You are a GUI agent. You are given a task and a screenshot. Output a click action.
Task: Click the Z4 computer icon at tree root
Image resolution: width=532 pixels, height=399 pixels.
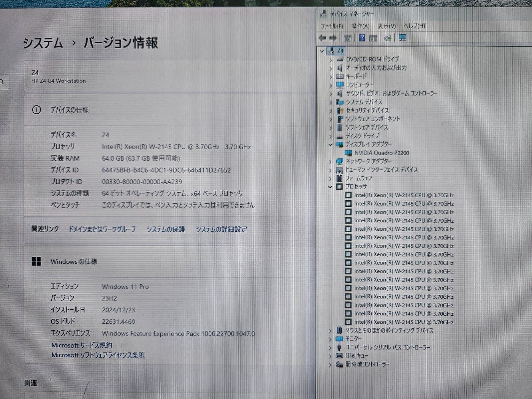(331, 51)
